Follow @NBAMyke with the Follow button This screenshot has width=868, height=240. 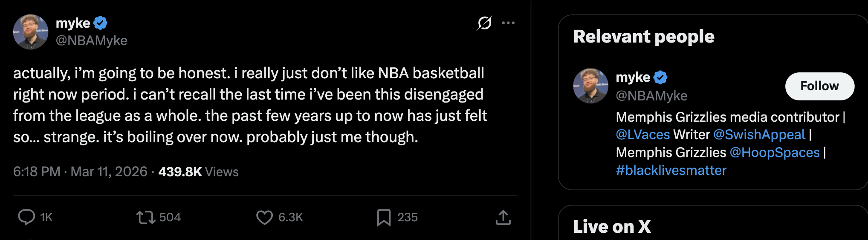pos(819,86)
